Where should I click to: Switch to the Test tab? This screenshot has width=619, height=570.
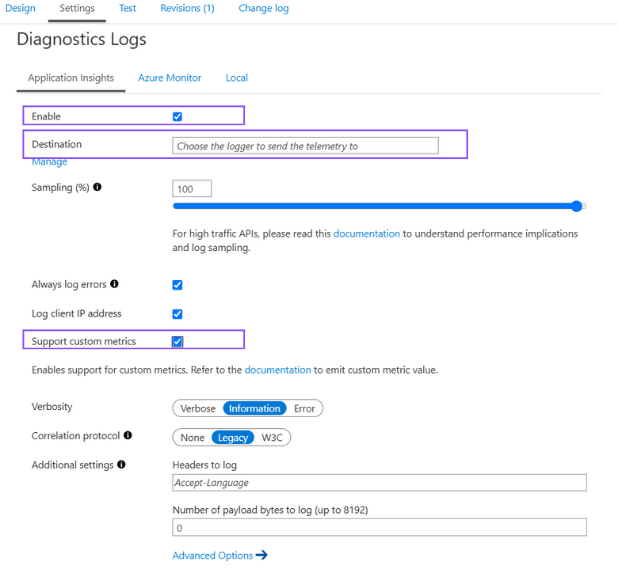click(x=128, y=8)
